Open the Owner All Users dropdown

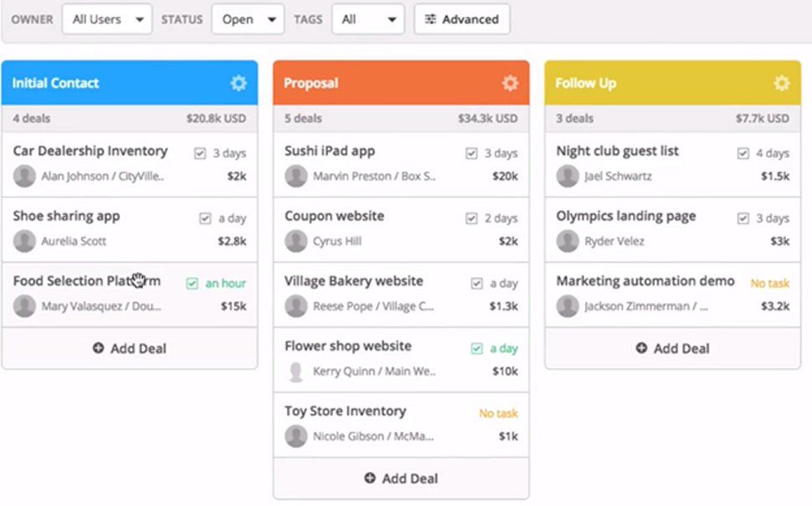[x=106, y=18]
